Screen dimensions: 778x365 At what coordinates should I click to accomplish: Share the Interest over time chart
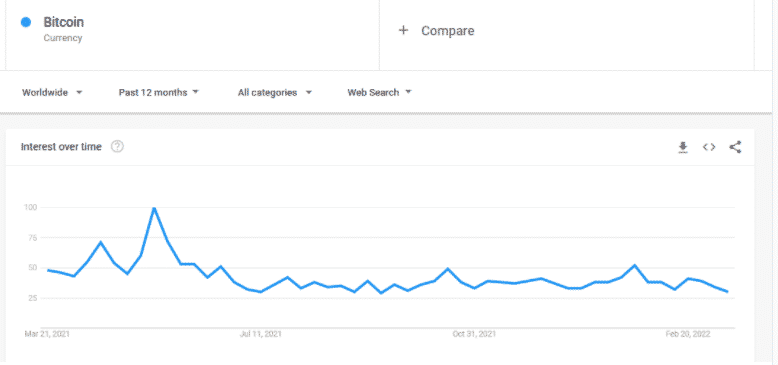coord(735,147)
